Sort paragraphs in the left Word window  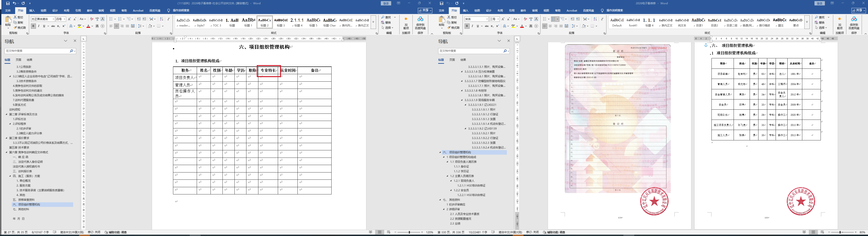[x=161, y=19]
